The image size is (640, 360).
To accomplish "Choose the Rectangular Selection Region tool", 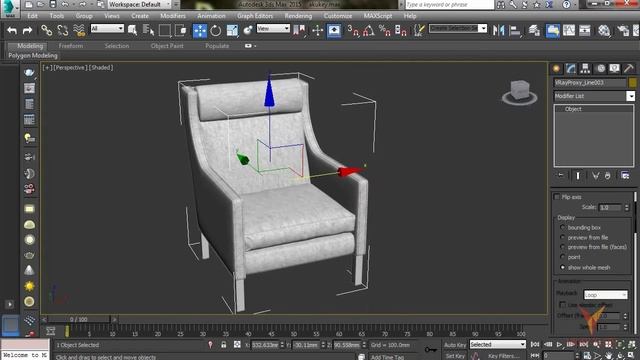I will (164, 31).
